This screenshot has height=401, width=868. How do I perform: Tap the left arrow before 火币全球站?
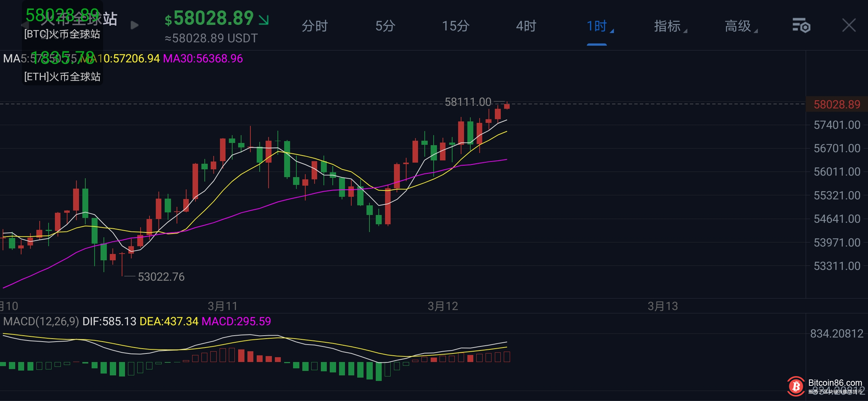coord(24,25)
